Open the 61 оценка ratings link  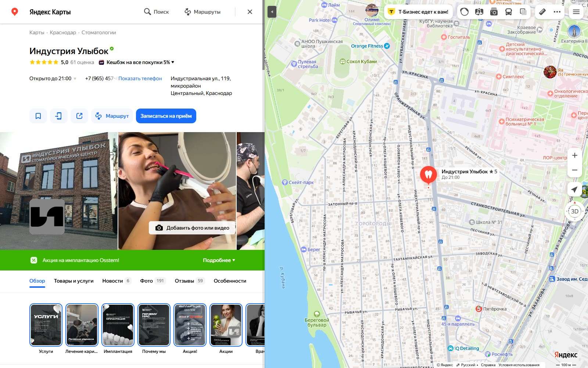[82, 62]
